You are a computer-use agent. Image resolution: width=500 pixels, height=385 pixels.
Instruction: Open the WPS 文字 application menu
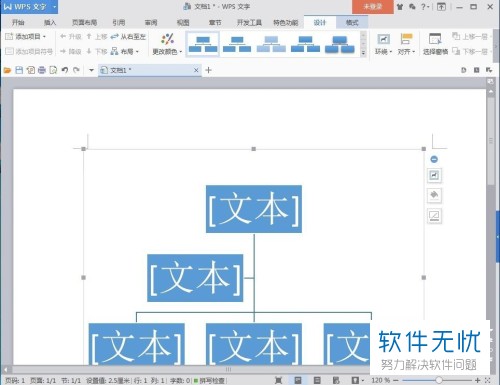29,7
